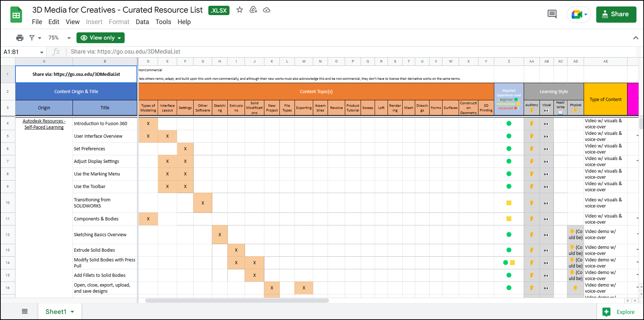The width and height of the screenshot is (644, 320).
Task: Select the X cell for Transitioning from SOLIDWORKS
Action: pos(203,203)
